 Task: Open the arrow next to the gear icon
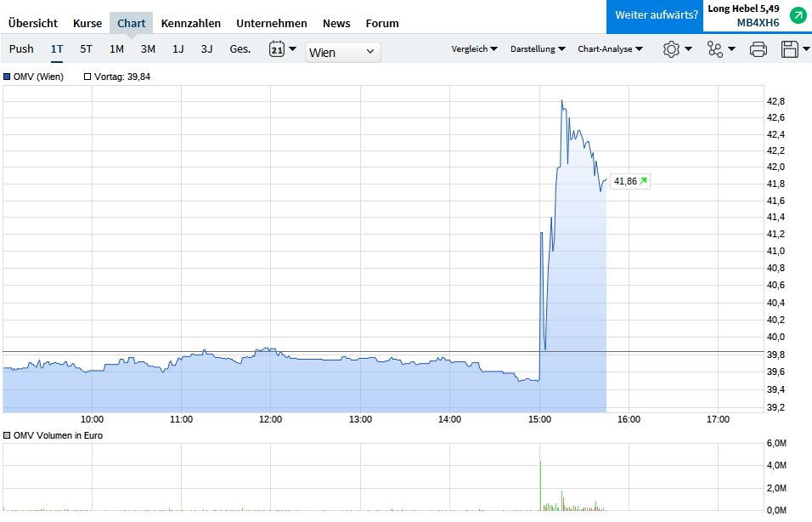[688, 49]
